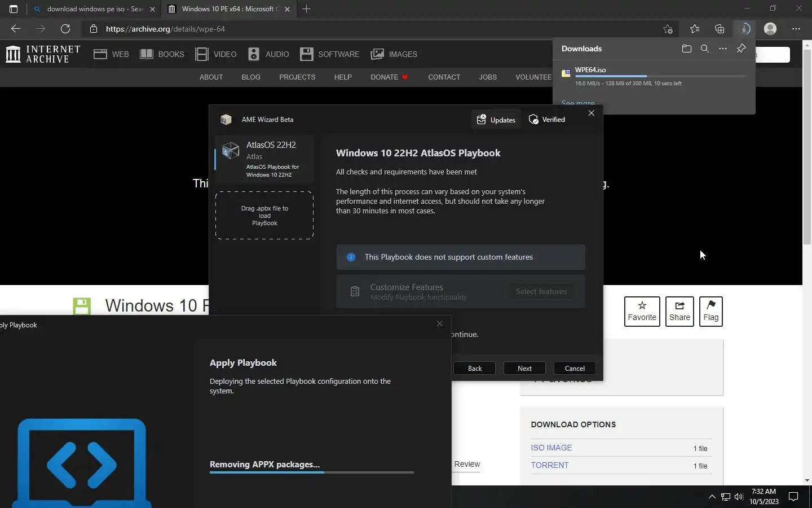Click the Verified badge in AME Wizard
The image size is (812, 508).
(547, 120)
